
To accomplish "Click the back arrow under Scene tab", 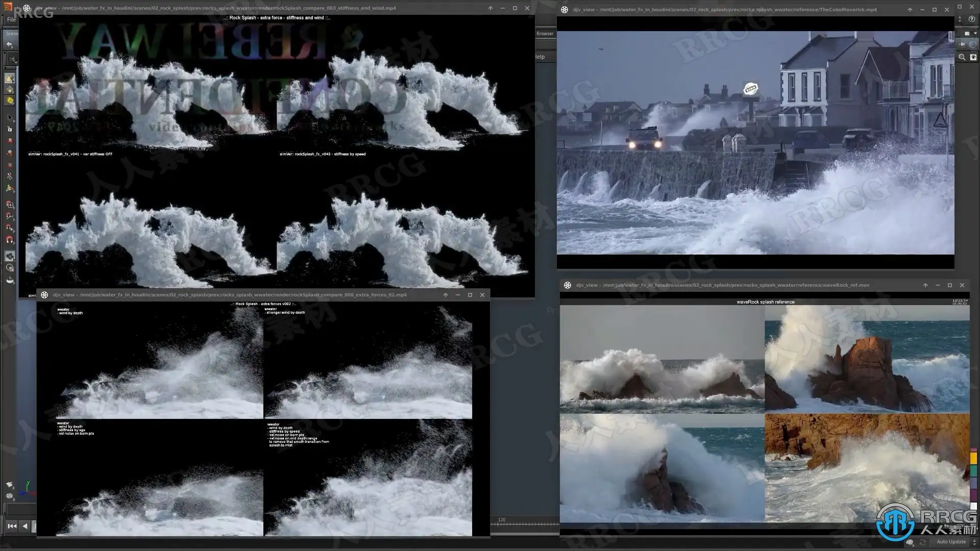I will click(x=9, y=45).
